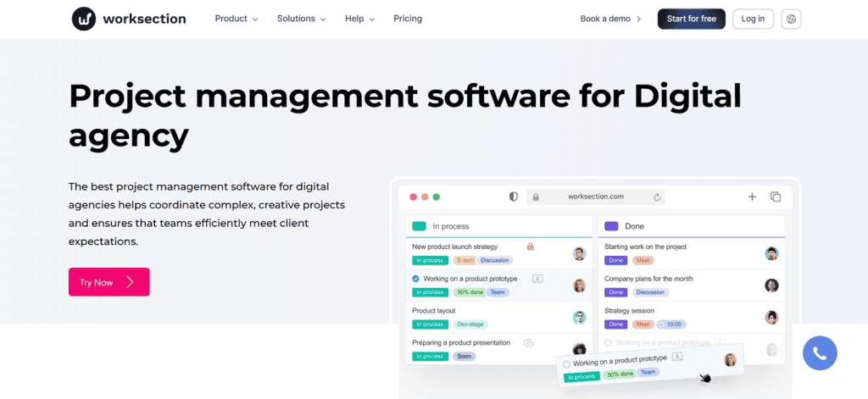Screen dimensions: 868x399
Task: Click the Meet tag on Strategy session
Action: (x=643, y=324)
